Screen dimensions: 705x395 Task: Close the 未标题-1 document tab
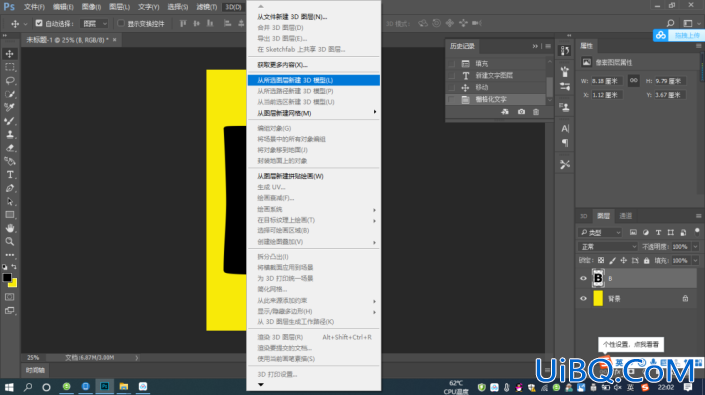click(115, 40)
